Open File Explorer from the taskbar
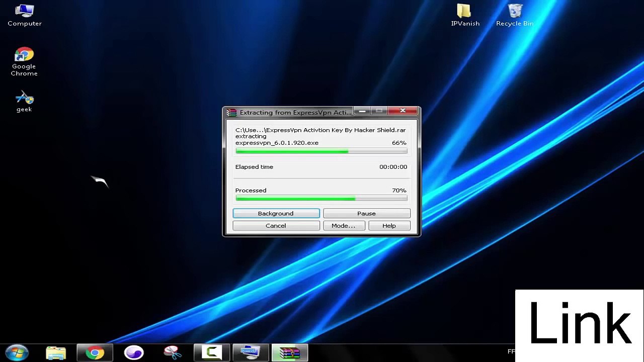The height and width of the screenshot is (362, 644). click(x=56, y=353)
